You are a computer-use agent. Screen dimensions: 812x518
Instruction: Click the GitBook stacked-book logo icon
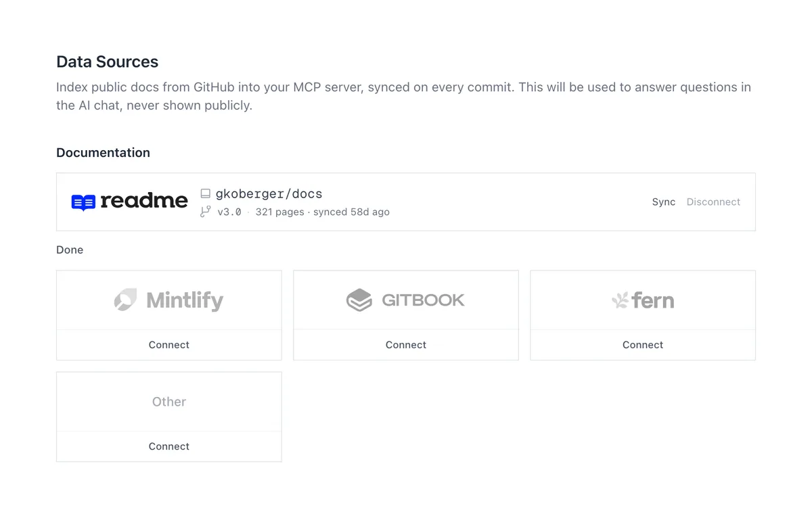pos(359,300)
